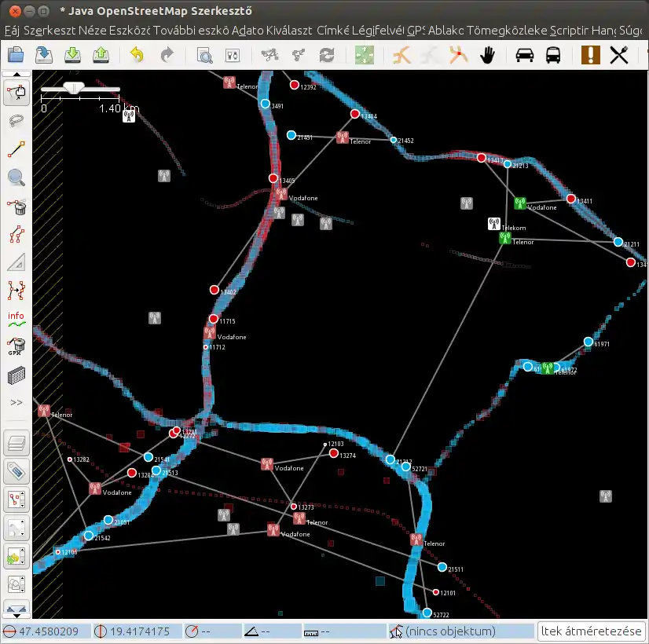This screenshot has width=649, height=644.
Task: Select the pan hand icon in toolbar
Action: pos(487,55)
